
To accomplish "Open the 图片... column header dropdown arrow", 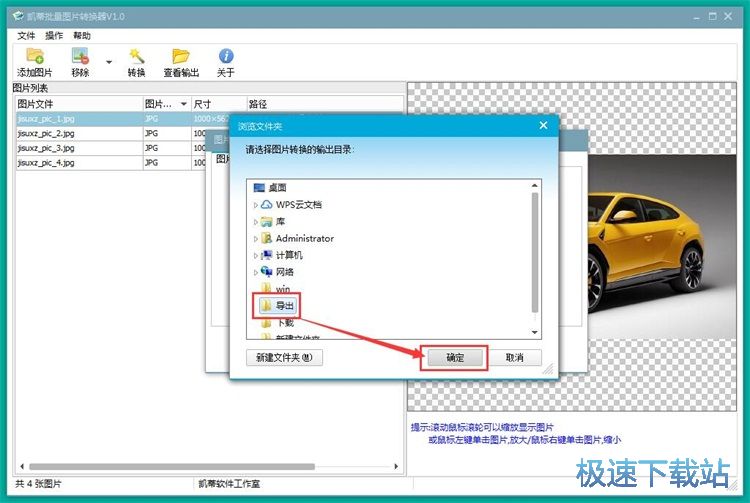I will click(184, 104).
